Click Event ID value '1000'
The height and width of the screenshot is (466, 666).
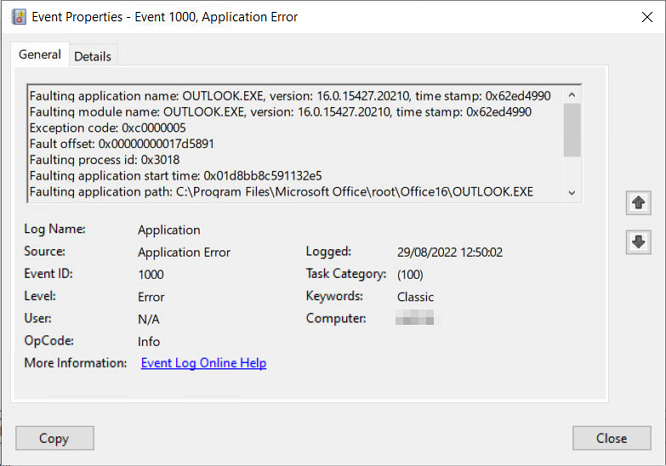151,274
